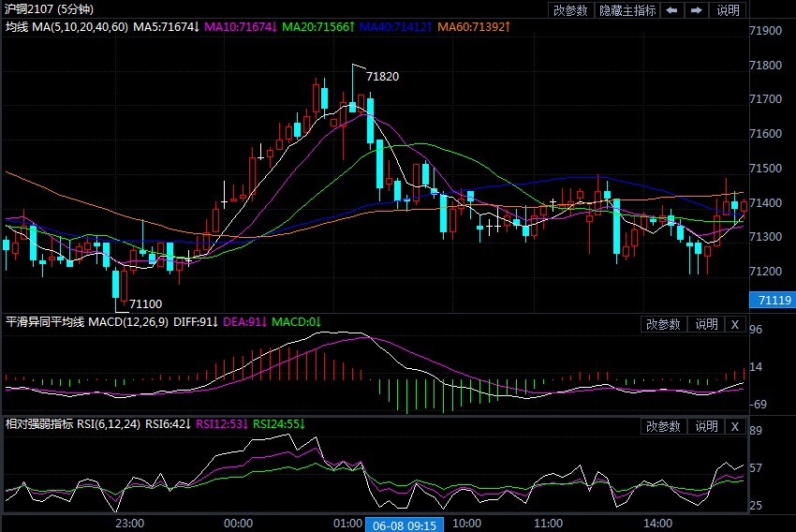Viewport: 796px width, 532px height.
Task: Click the right arrow navigation button
Action: (x=697, y=10)
